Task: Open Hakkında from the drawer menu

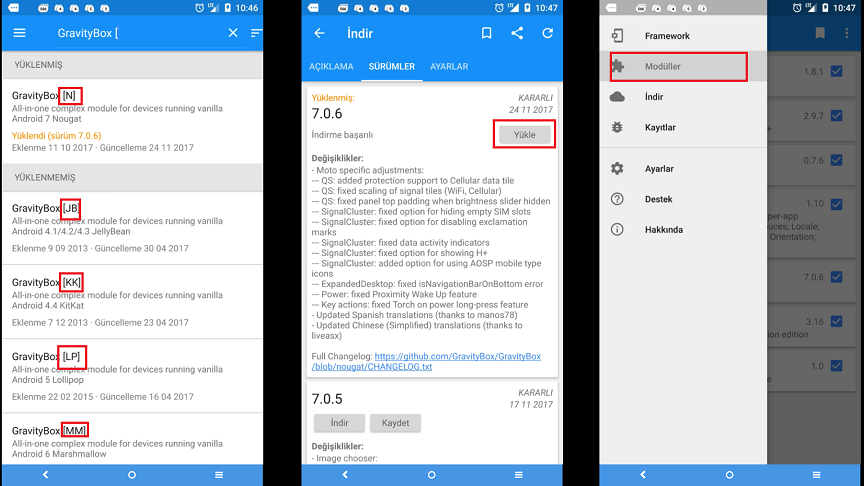Action: pyautogui.click(x=683, y=230)
